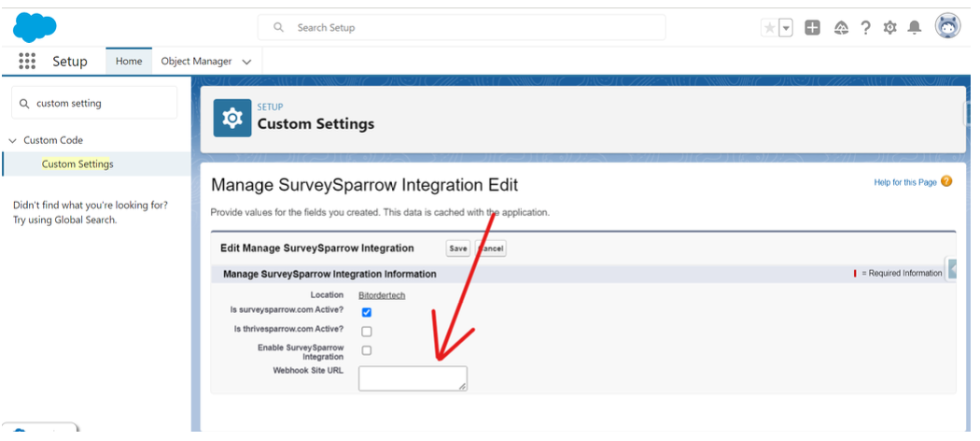Click the Webhook Site URL text box
980x441 pixels.
412,377
